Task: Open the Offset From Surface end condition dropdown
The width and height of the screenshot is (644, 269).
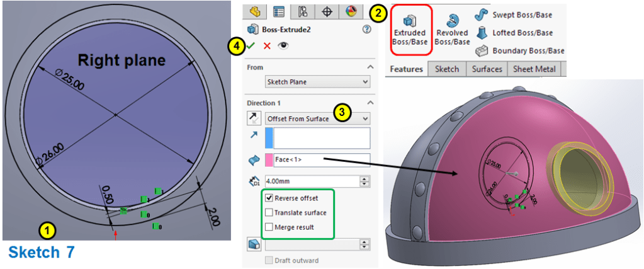Action: pyautogui.click(x=317, y=118)
